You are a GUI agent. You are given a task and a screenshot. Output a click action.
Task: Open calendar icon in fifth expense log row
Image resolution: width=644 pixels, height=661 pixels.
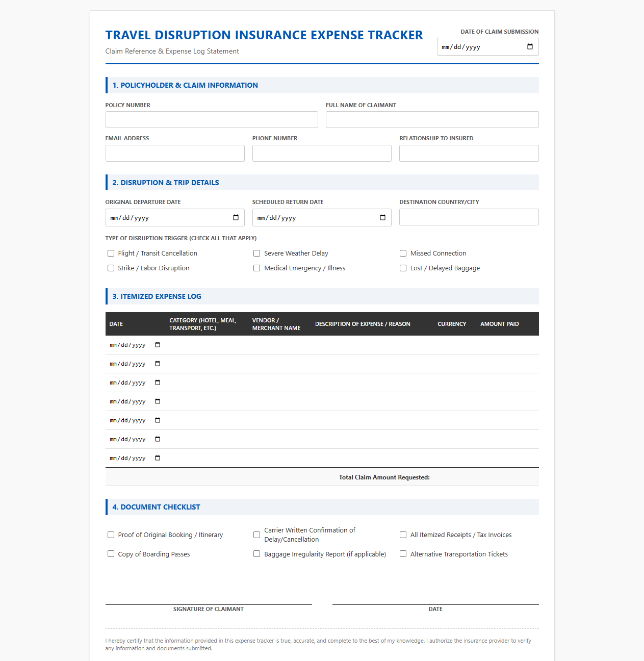(158, 420)
